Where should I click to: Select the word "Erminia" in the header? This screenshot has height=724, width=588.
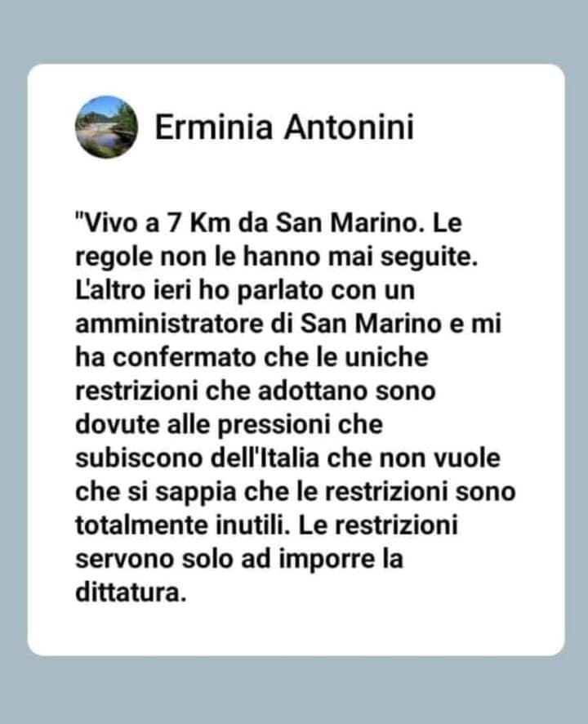(x=214, y=127)
